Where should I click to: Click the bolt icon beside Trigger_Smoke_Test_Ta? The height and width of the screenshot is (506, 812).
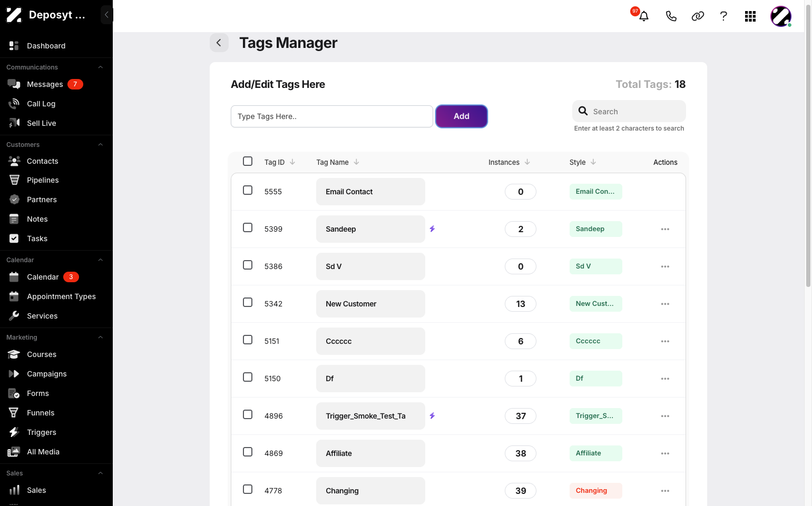pos(432,416)
